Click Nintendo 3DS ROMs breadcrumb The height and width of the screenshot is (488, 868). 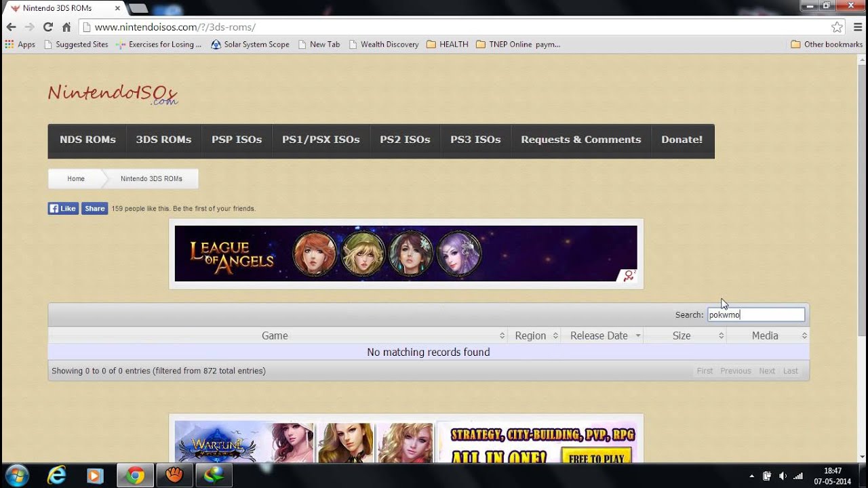(151, 179)
